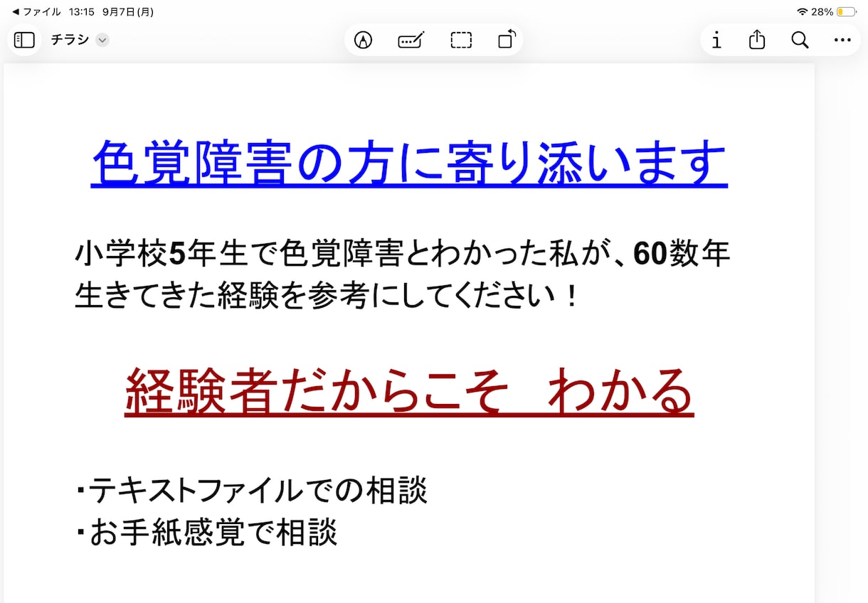Click the red heading 経験者だからこそ わかる
This screenshot has width=868, height=603.
pos(409,391)
